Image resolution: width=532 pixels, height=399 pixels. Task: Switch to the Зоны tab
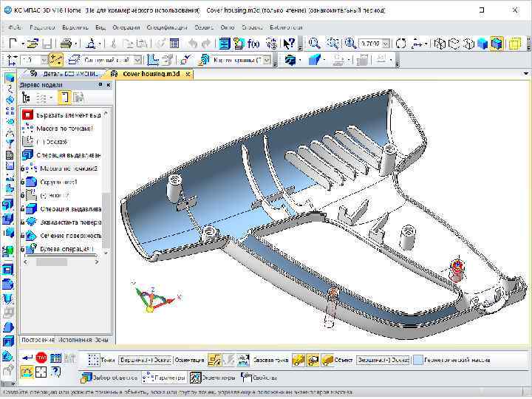pos(101,340)
